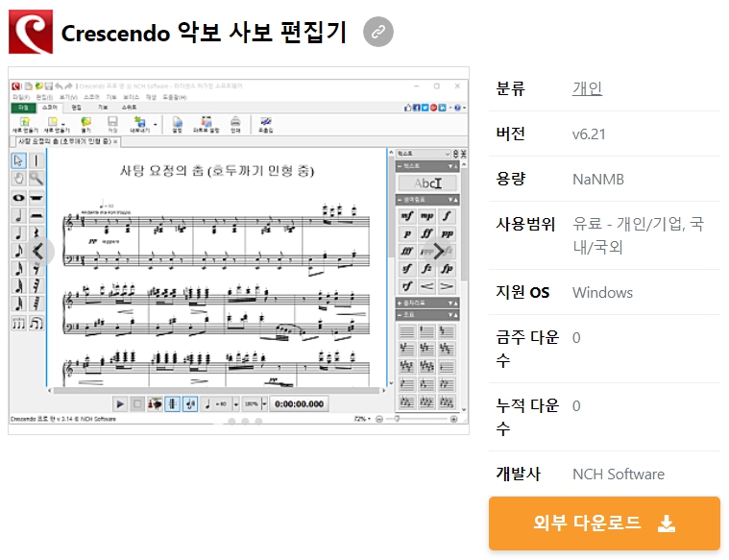Click the zoom in plus button
The height and width of the screenshot is (560, 729).
click(453, 419)
